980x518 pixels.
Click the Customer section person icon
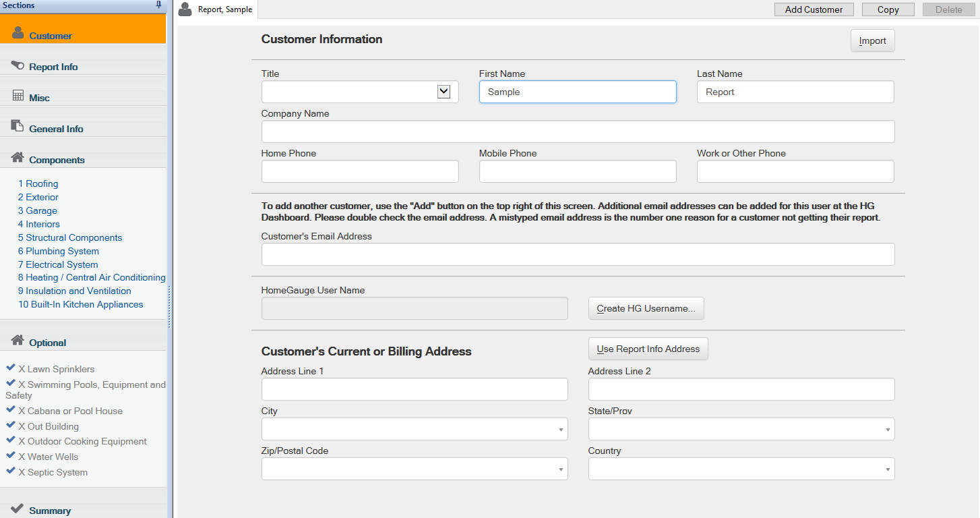(x=18, y=33)
